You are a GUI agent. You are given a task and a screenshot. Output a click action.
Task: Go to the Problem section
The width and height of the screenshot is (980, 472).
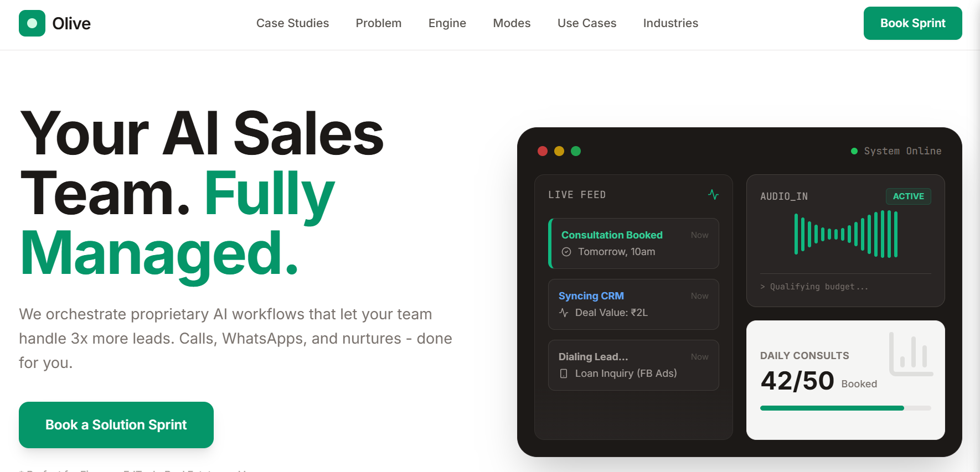(379, 23)
